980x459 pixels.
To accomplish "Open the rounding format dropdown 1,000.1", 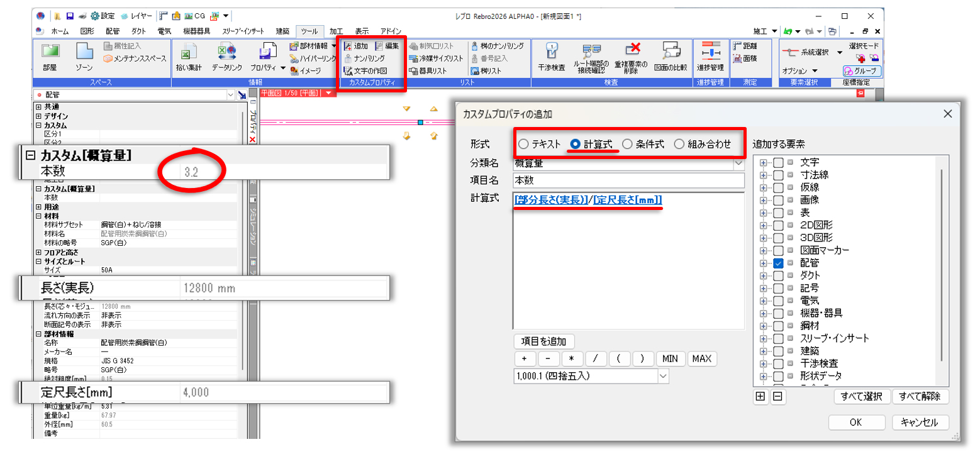I will coord(663,376).
